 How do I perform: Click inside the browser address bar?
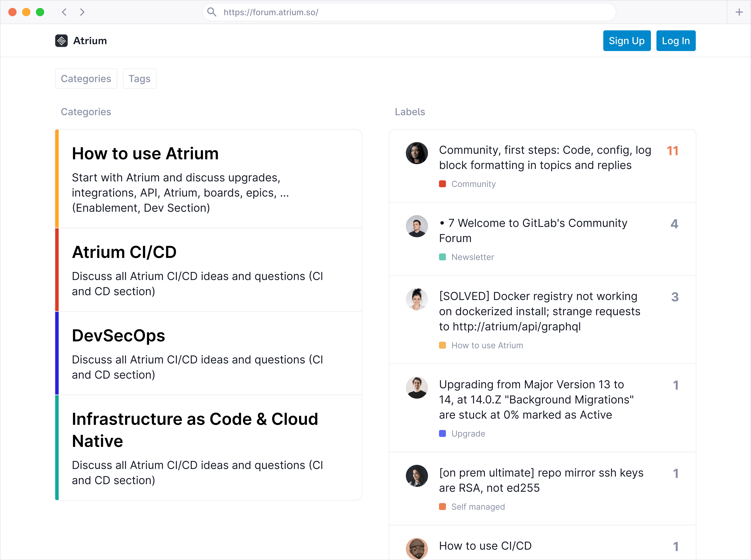pyautogui.click(x=373, y=12)
